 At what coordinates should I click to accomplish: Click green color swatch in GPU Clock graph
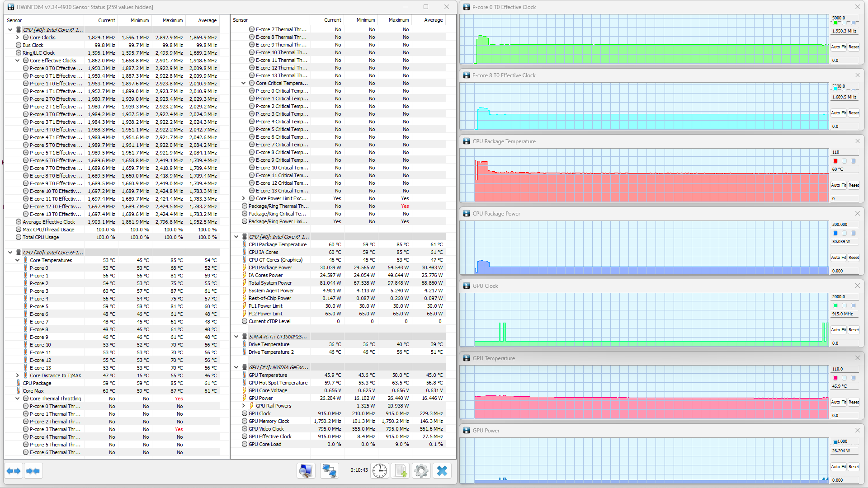(x=835, y=305)
